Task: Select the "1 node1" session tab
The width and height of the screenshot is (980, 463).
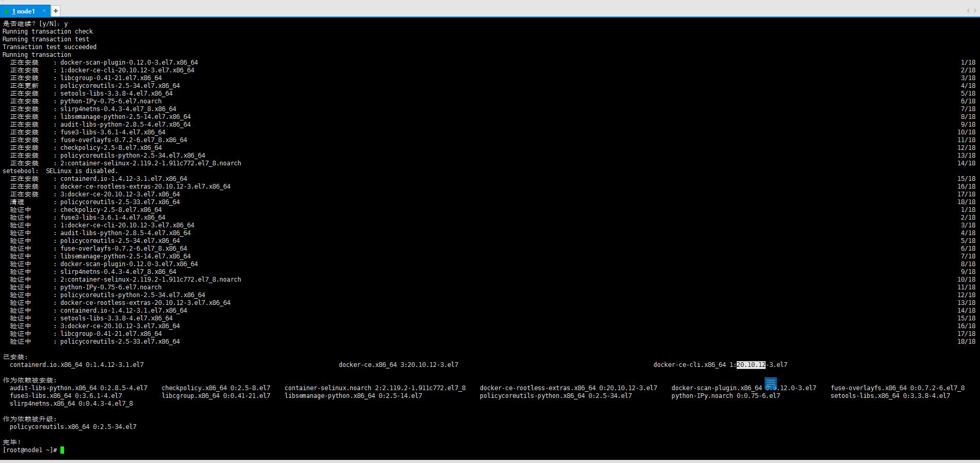Action: [24, 11]
